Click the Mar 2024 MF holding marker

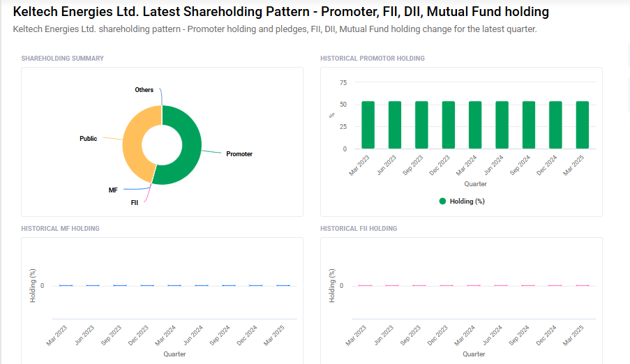point(174,286)
